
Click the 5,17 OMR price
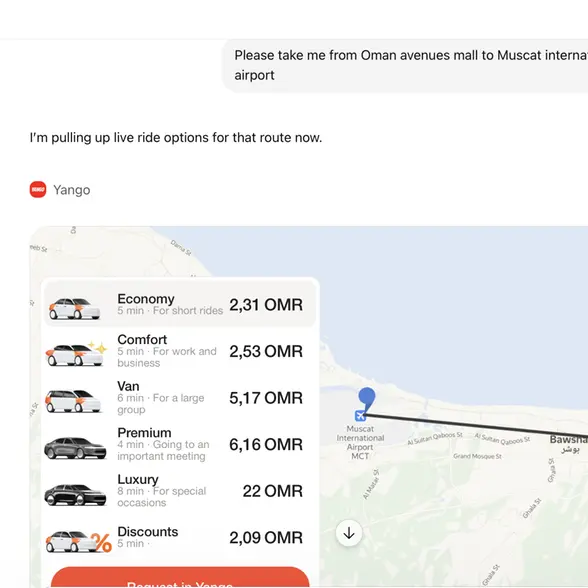[266, 398]
